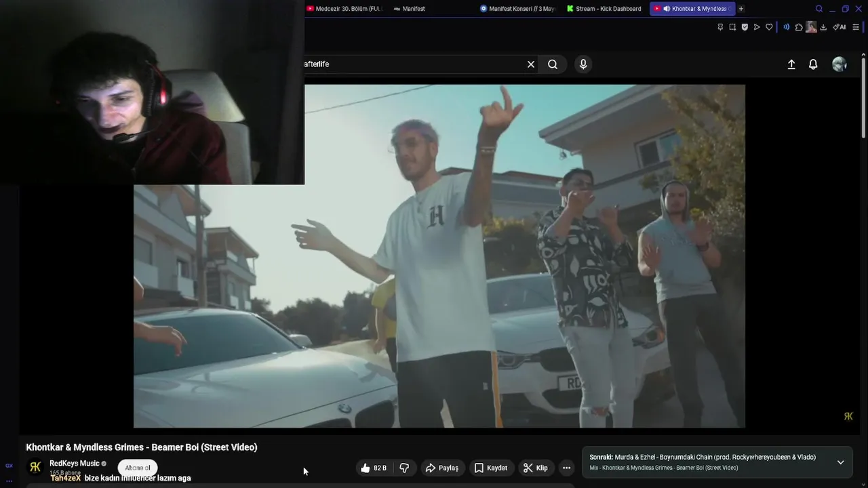Create a clip with Klip button
Image resolution: width=868 pixels, height=488 pixels.
pyautogui.click(x=536, y=468)
